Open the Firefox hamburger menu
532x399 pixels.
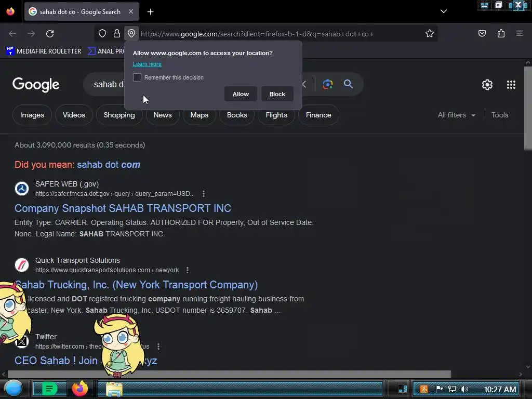click(520, 33)
